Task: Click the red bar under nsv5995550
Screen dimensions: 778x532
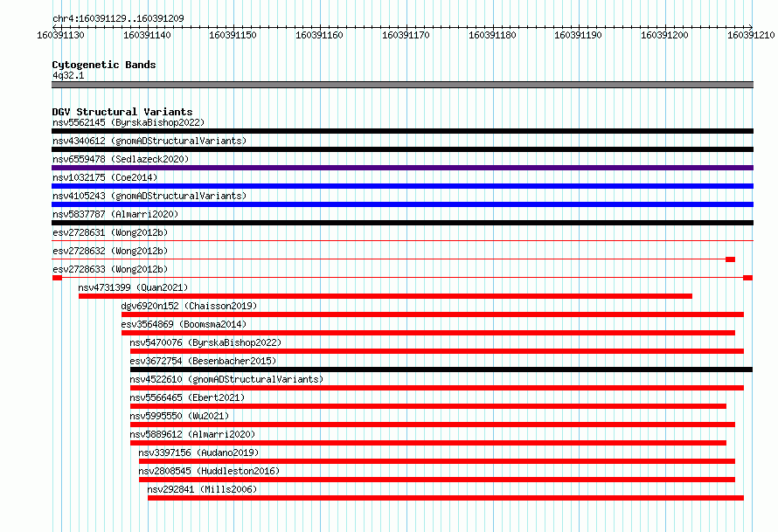Action: 433,425
